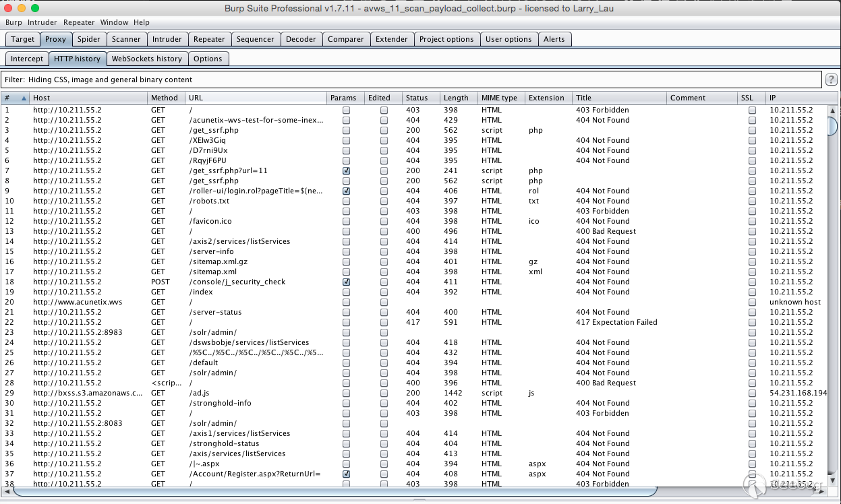Toggle Params checkbox for /get_ssrf.php?url=11 row
Screen dimensions: 841x504
(x=346, y=171)
